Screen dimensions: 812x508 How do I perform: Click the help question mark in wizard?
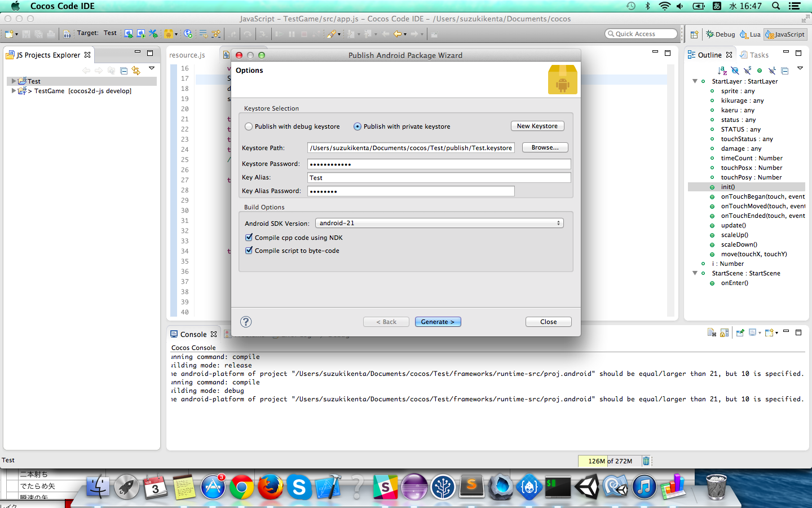click(x=246, y=322)
